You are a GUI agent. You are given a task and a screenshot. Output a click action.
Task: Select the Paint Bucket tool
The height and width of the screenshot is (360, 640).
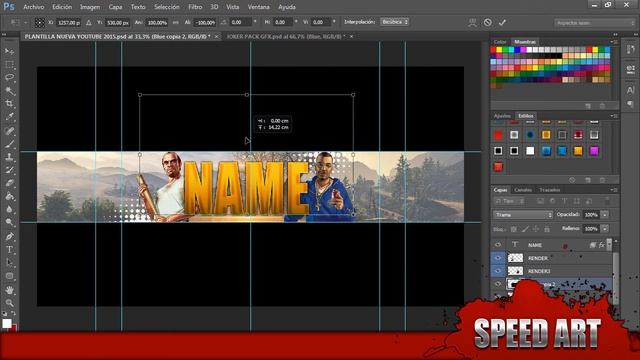9,196
